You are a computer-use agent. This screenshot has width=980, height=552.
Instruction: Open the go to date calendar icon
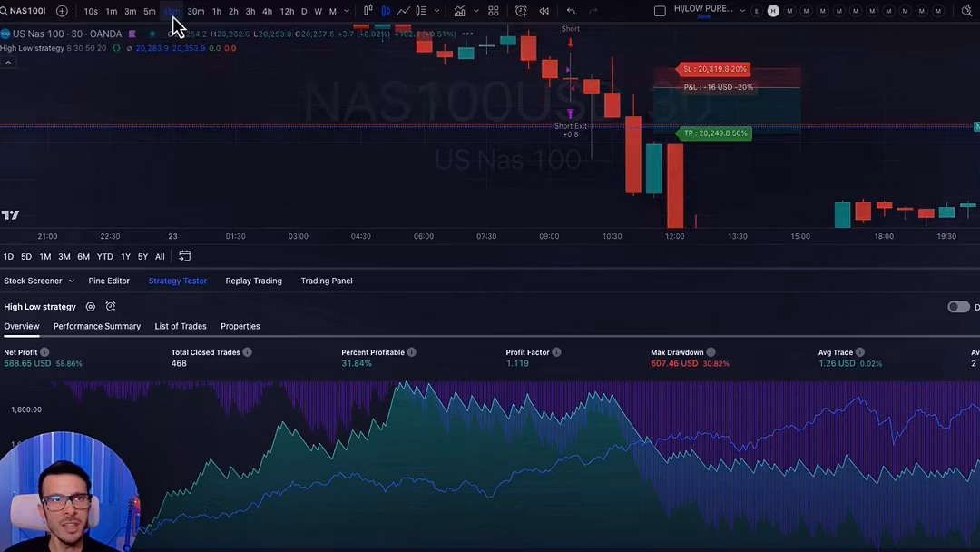click(x=184, y=256)
